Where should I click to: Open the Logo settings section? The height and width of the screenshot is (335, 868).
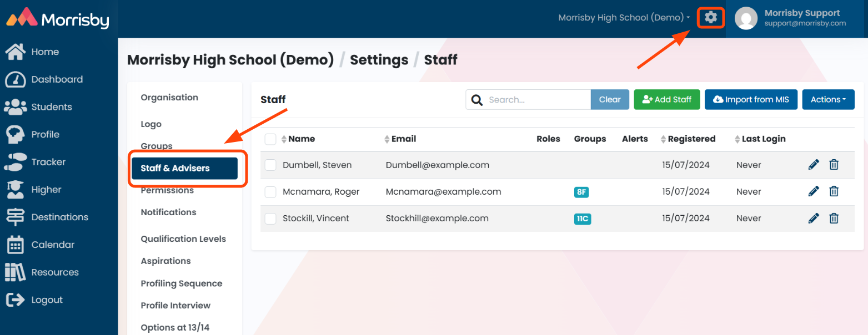point(151,124)
